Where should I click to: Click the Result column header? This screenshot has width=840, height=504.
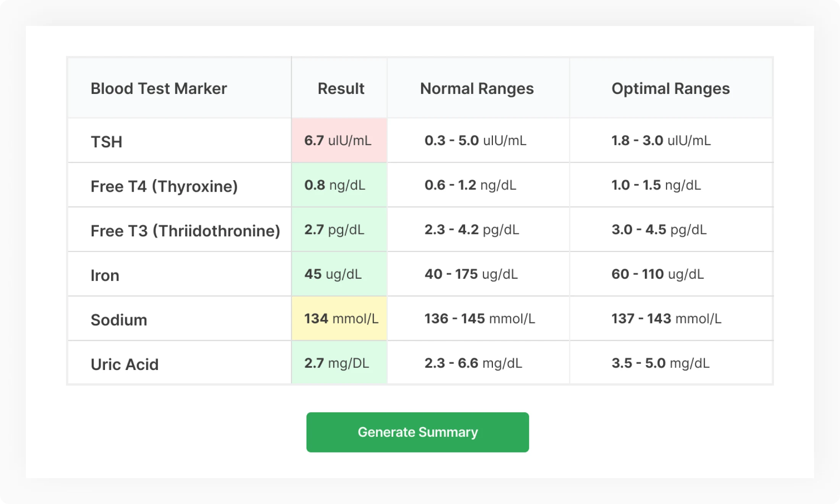(x=341, y=89)
